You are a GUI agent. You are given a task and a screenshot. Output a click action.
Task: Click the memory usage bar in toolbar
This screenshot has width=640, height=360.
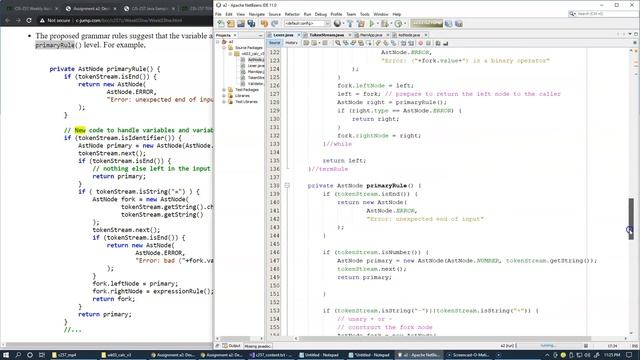427,23
